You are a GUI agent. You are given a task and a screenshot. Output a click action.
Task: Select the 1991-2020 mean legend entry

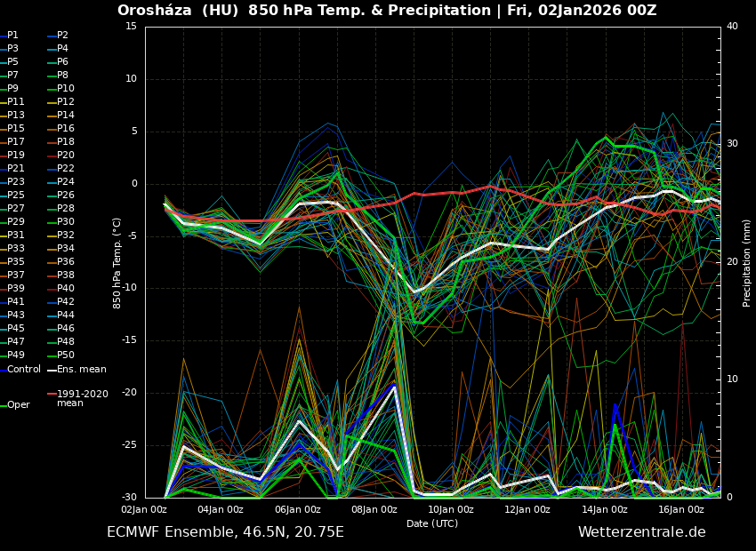pyautogui.click(x=82, y=398)
